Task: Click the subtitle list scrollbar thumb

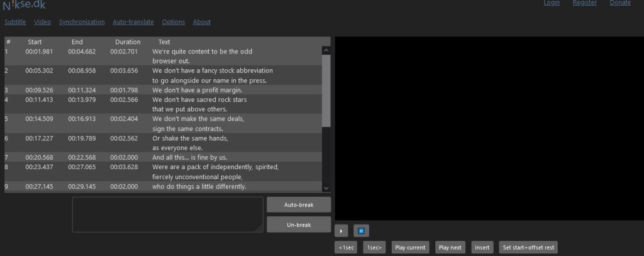Action: coord(326,91)
